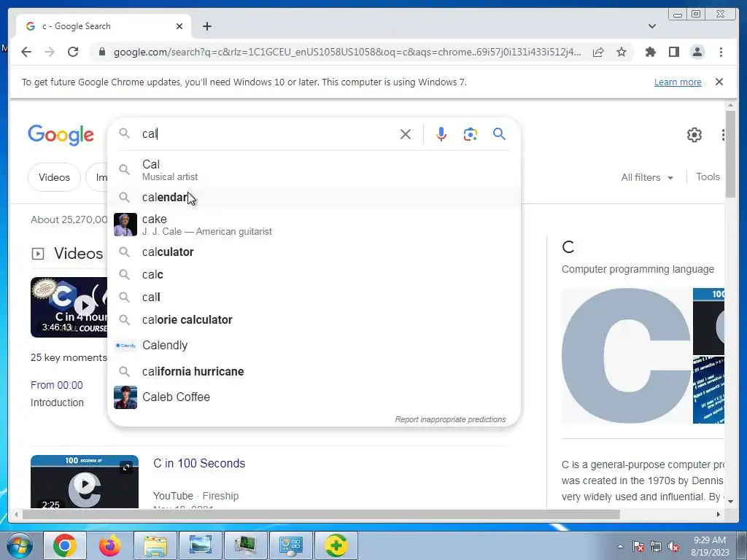Select the J. J. Cale guitarist suggestion
Viewport: 747px width, 560px height.
click(314, 225)
